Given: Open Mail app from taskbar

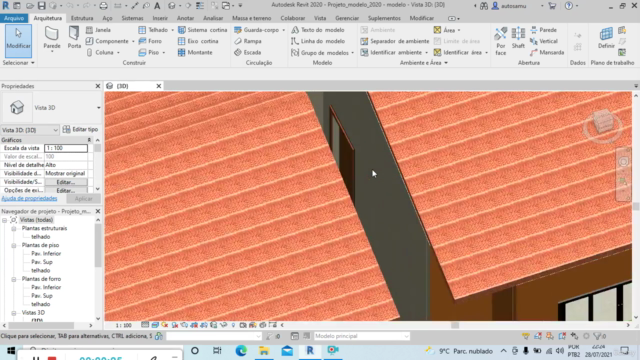Looking at the screenshot, I should pos(287,351).
